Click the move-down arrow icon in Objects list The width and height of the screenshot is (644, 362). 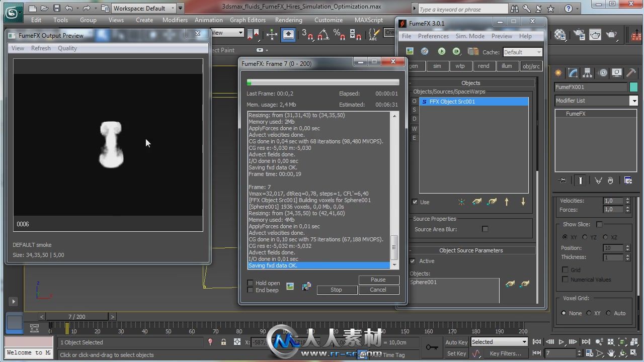523,202
